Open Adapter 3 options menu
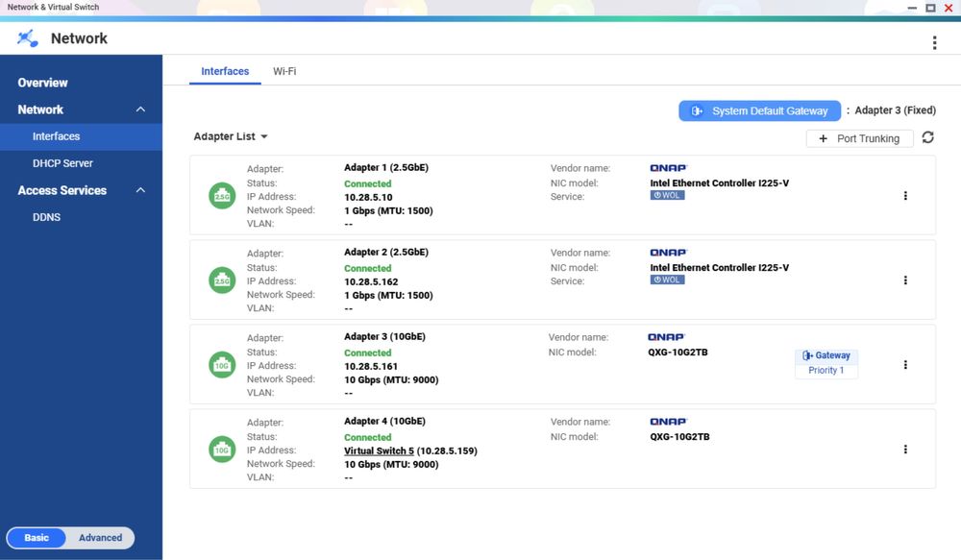 point(905,365)
